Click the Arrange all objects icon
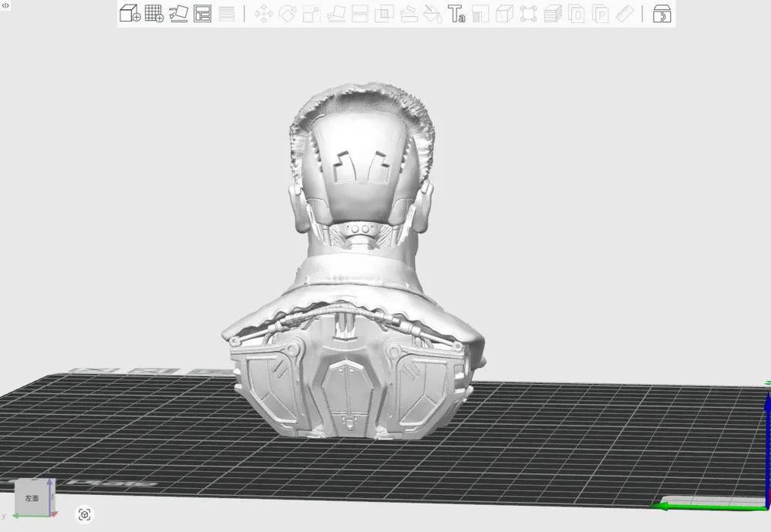 (x=203, y=13)
